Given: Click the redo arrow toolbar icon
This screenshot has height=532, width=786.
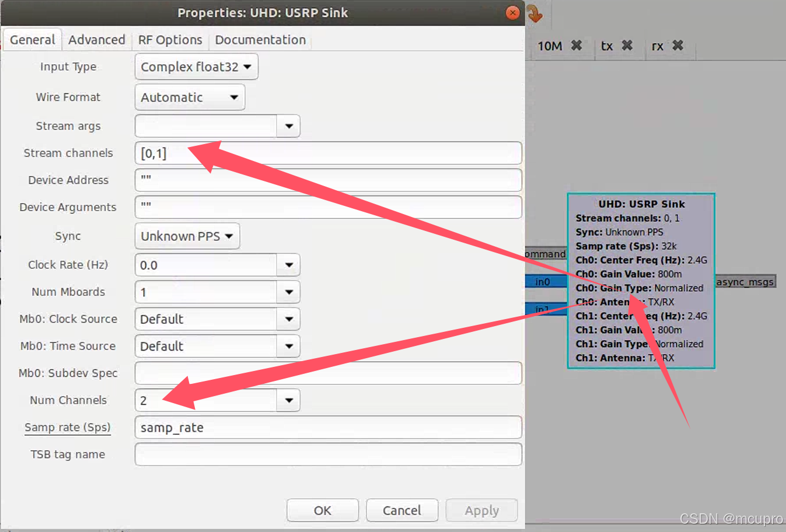Looking at the screenshot, I should click(535, 13).
